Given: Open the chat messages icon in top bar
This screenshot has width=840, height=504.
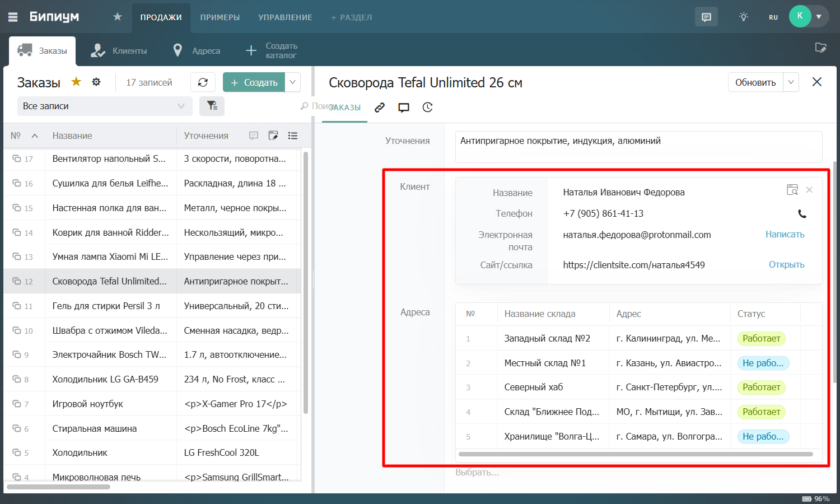Looking at the screenshot, I should tap(706, 17).
